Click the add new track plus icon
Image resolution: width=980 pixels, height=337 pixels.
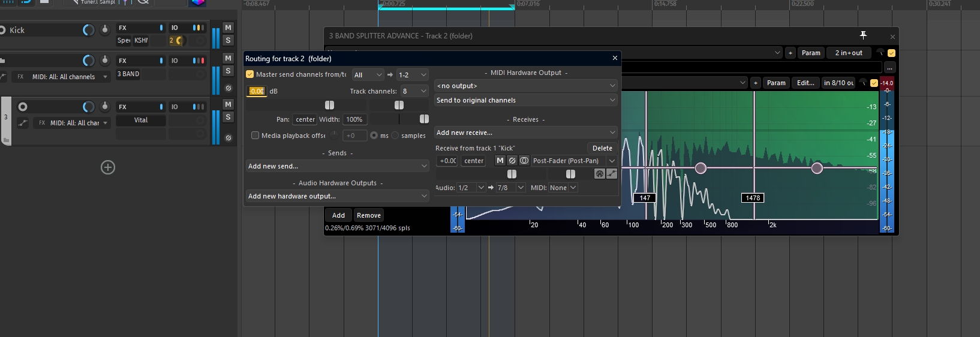click(108, 167)
